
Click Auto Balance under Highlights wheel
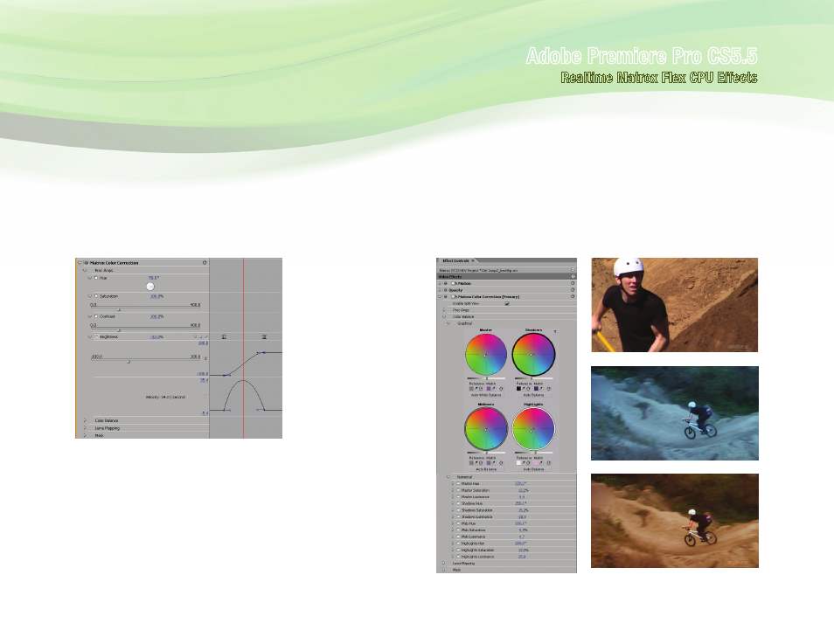click(533, 469)
